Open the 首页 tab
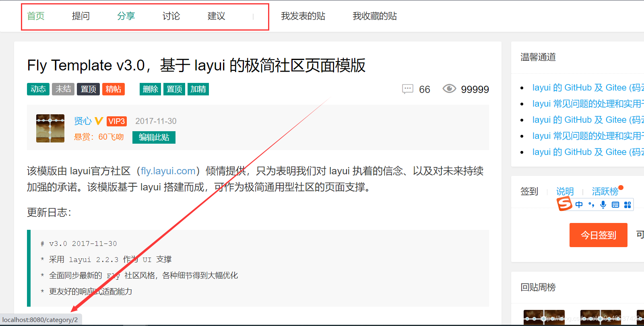The height and width of the screenshot is (326, 644). coord(36,16)
